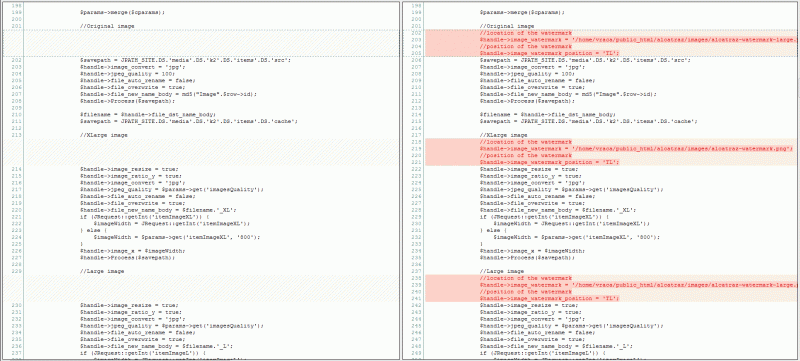This screenshot has height=361, width=800.
Task: Click right pane line 206 $savepath 'src'
Action: [x=585, y=60]
